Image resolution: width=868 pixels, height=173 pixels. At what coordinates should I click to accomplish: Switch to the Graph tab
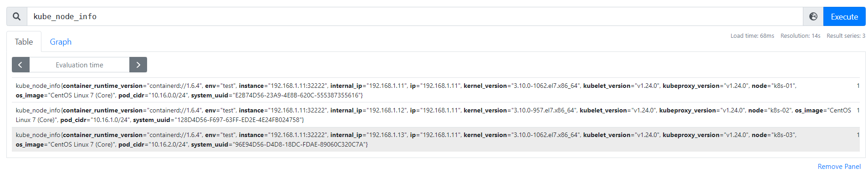tap(61, 42)
